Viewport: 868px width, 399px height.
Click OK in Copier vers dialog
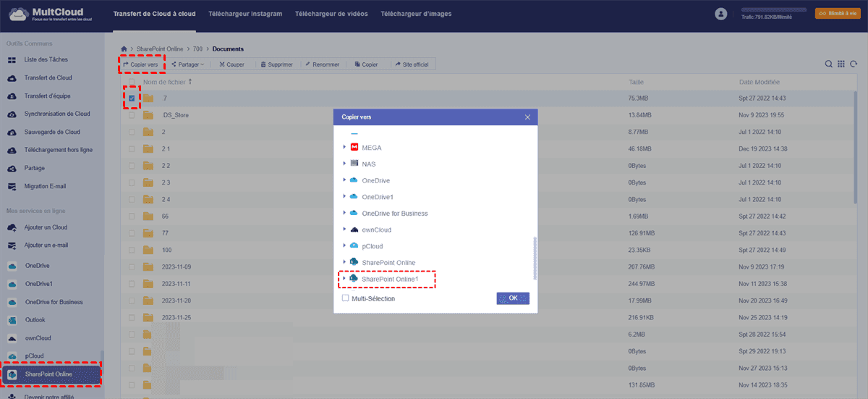pyautogui.click(x=513, y=298)
